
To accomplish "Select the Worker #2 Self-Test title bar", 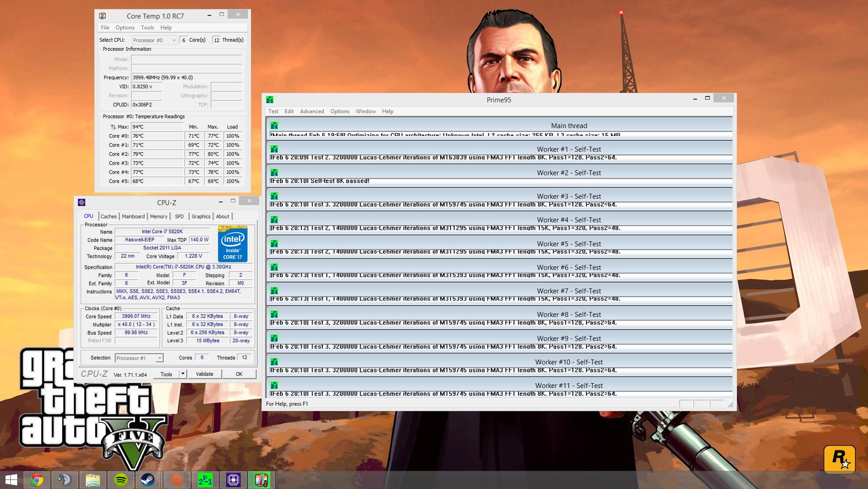I will coord(499,173).
